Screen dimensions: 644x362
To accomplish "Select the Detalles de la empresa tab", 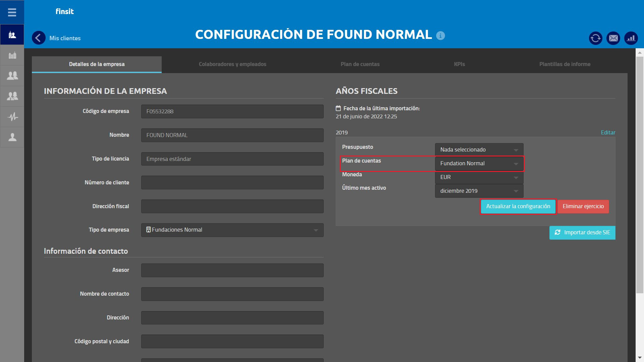I will coord(97,64).
